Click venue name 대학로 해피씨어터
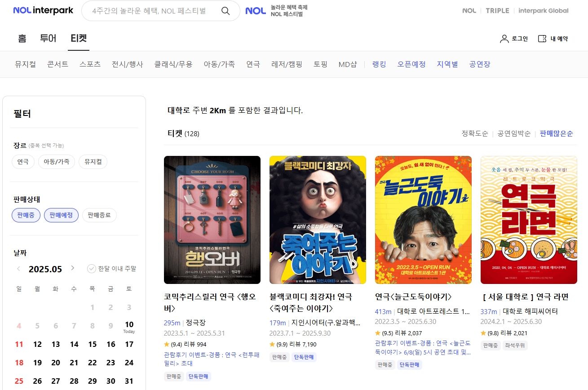The width and height of the screenshot is (588, 390). tap(530, 311)
